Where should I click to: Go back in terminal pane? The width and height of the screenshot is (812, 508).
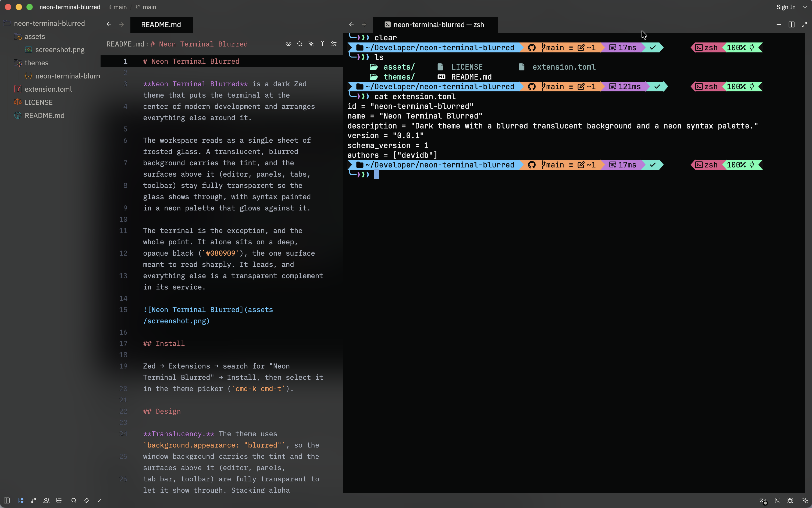[x=351, y=24]
